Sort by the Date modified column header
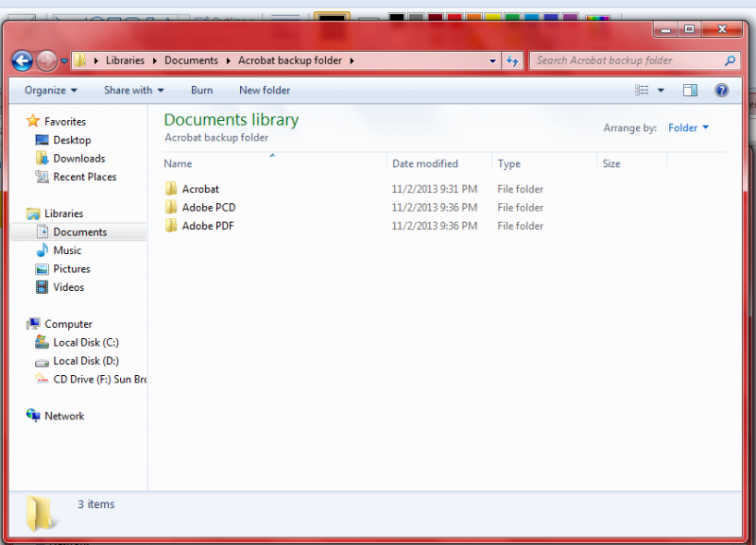756x545 pixels. pos(425,163)
